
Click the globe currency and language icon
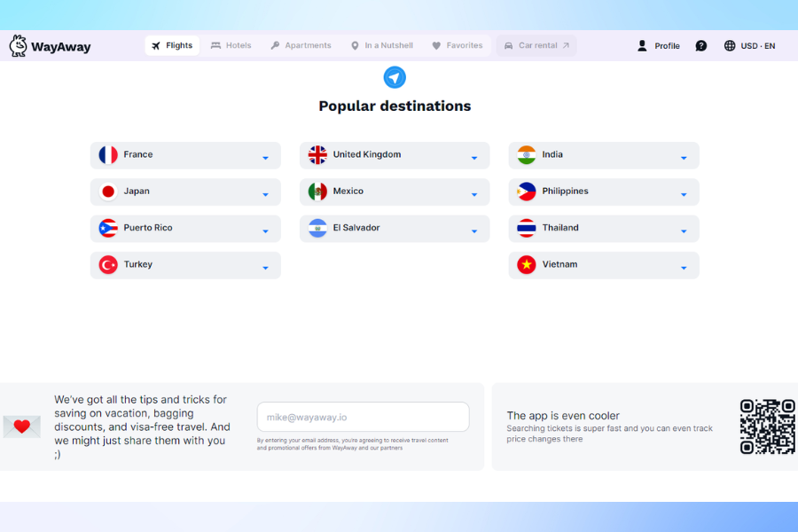tap(730, 46)
